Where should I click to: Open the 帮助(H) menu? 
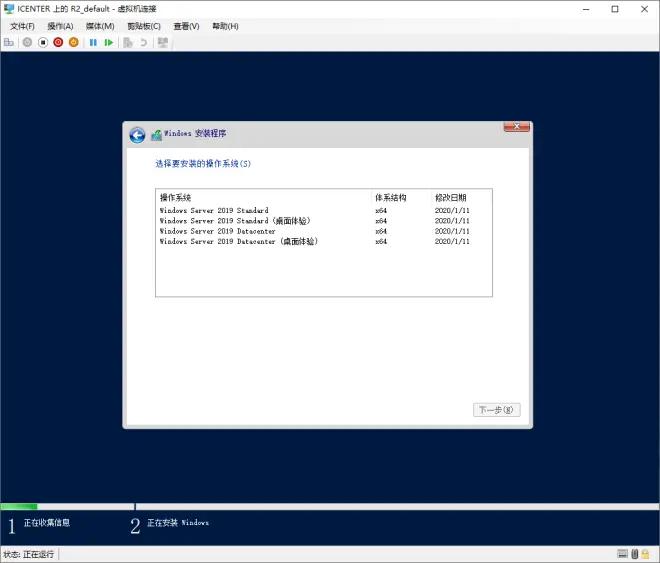225,26
